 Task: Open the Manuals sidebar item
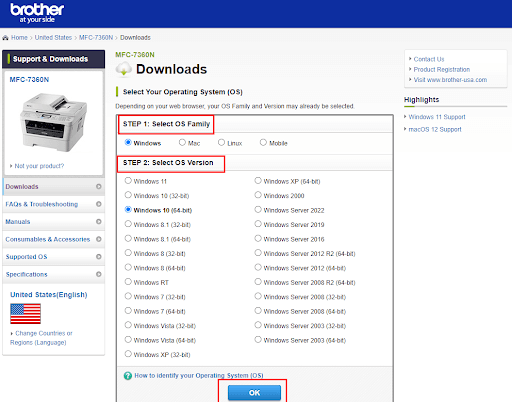(x=53, y=222)
